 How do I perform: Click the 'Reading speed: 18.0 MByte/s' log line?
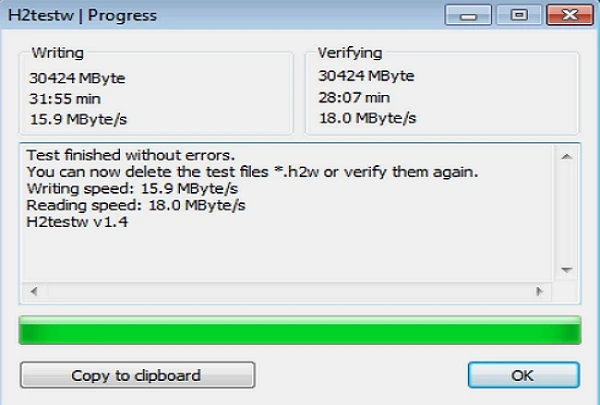[136, 205]
